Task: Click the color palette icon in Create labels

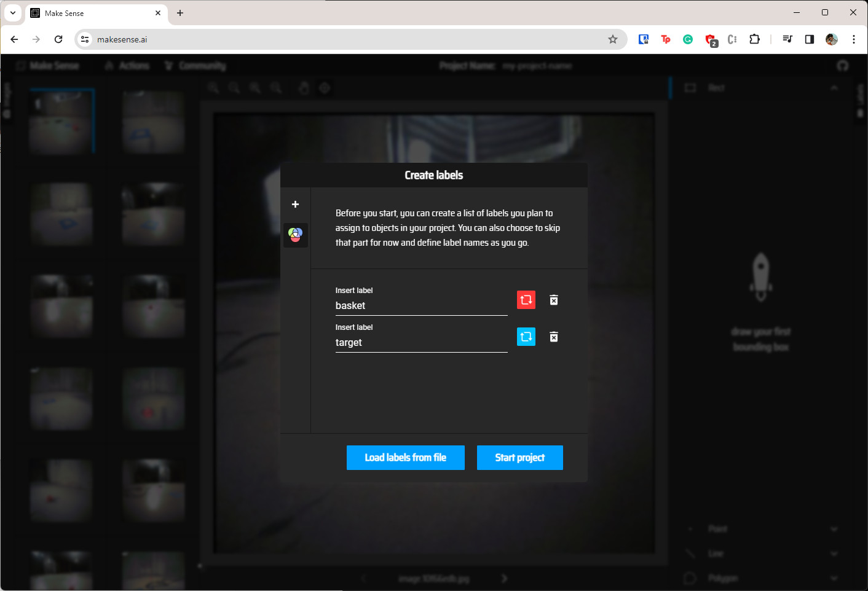Action: click(x=295, y=235)
